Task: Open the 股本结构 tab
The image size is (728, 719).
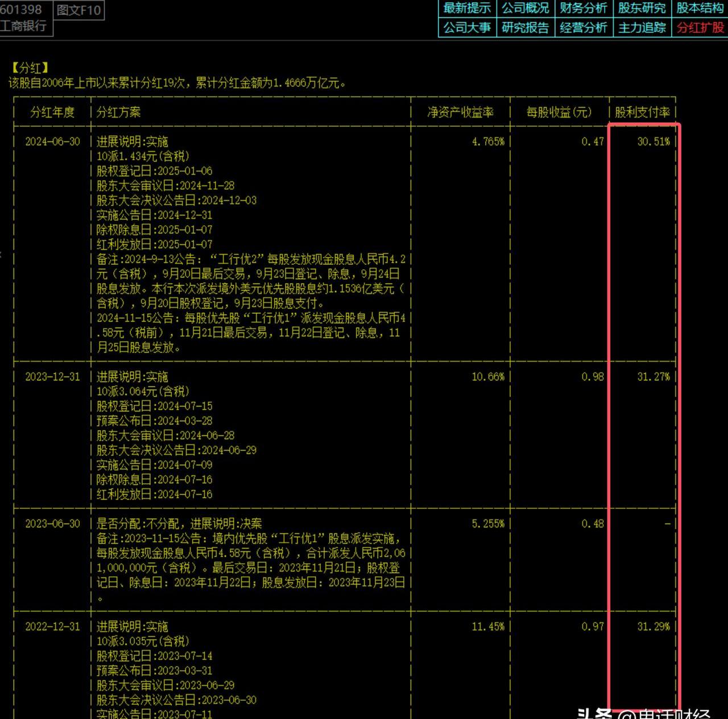Action: (x=700, y=8)
